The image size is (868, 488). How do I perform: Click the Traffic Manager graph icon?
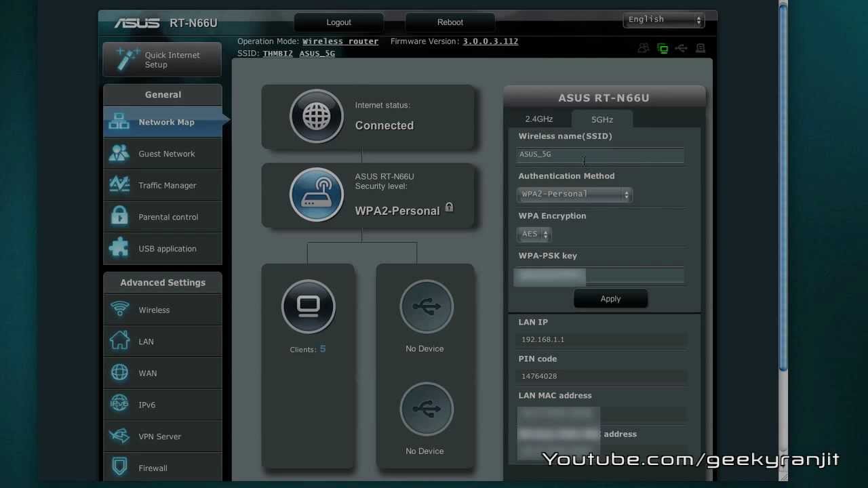click(119, 185)
